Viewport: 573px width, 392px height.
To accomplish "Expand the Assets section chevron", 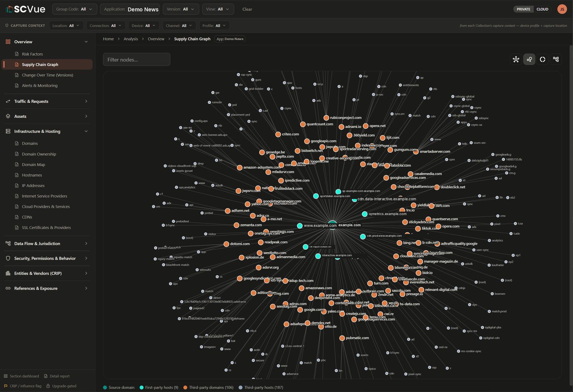I will (86, 116).
